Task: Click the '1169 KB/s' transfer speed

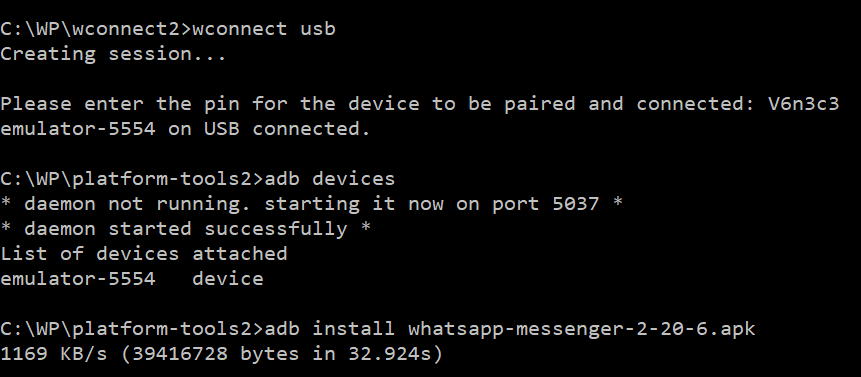Action: (x=54, y=354)
